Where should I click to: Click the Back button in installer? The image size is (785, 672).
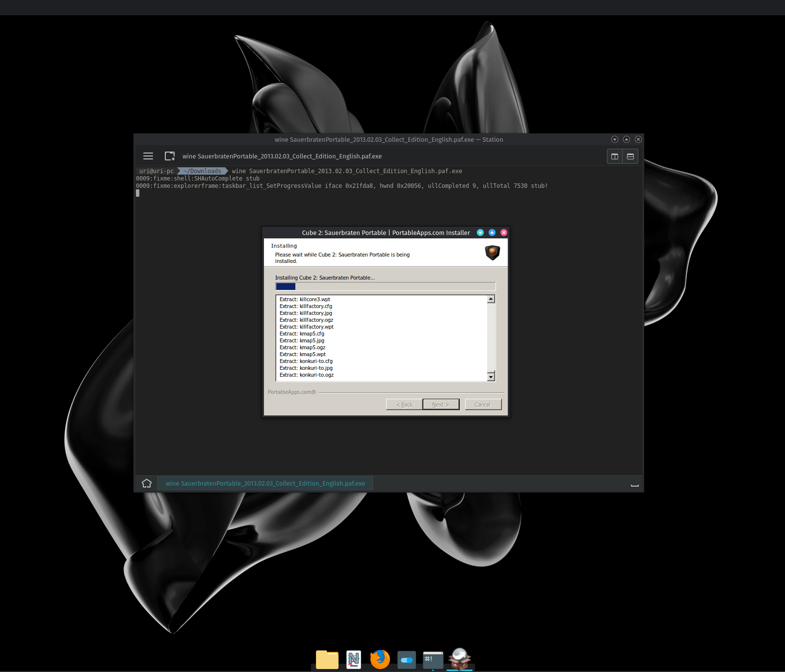pyautogui.click(x=405, y=404)
